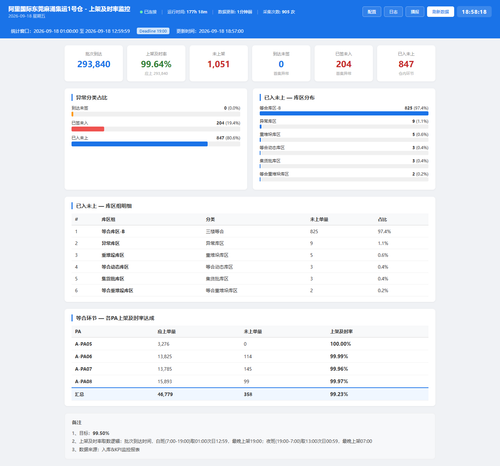Viewport: 500px width, 466px height.
Task: Click the 114 not-shelved cell
Action: 248,356
